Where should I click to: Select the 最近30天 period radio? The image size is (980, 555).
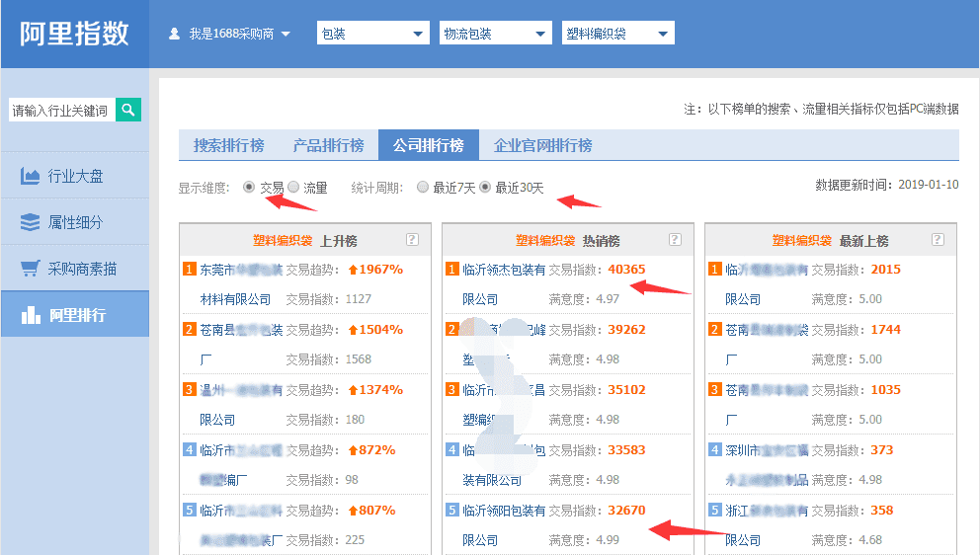click(x=485, y=187)
